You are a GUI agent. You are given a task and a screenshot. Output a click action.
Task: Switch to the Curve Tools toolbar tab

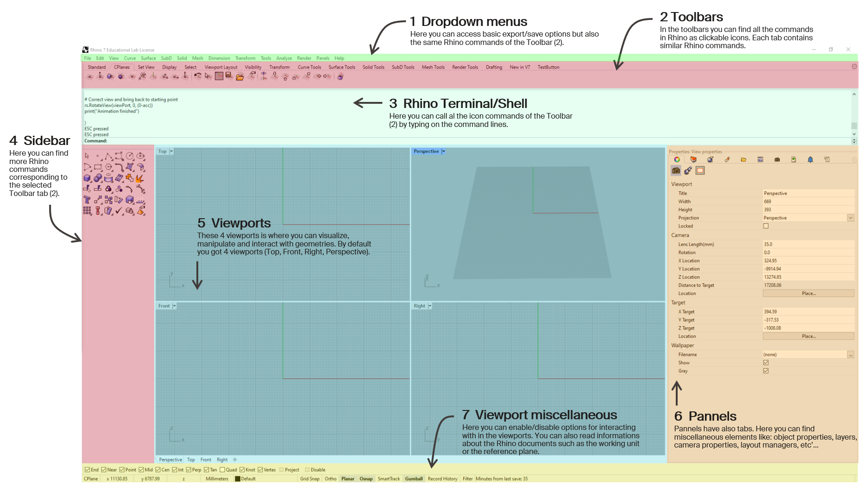(x=309, y=67)
